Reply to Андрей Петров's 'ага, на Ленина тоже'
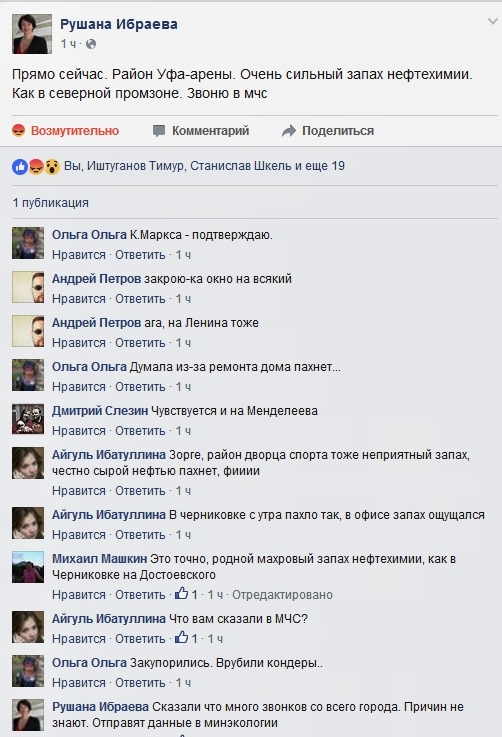 click(140, 343)
